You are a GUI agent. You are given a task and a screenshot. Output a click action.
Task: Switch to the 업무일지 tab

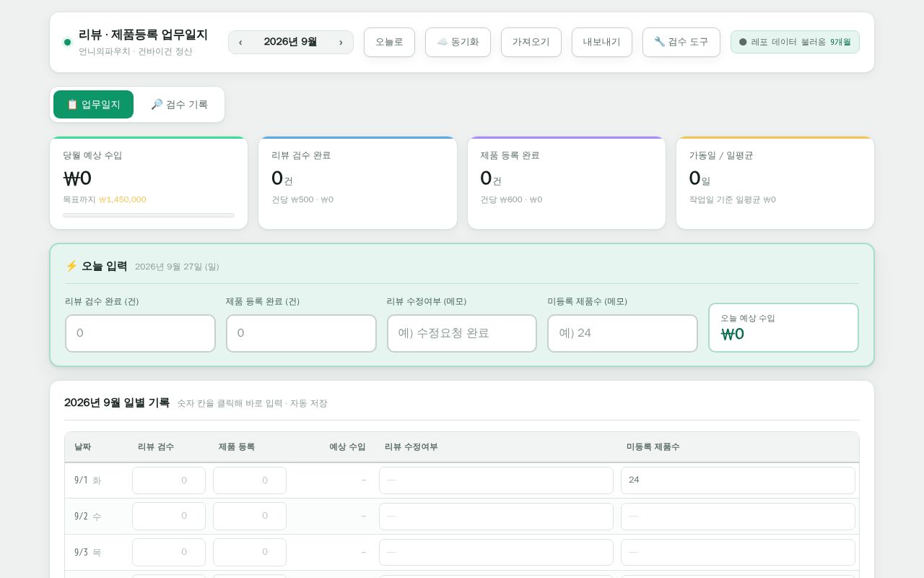click(x=94, y=104)
